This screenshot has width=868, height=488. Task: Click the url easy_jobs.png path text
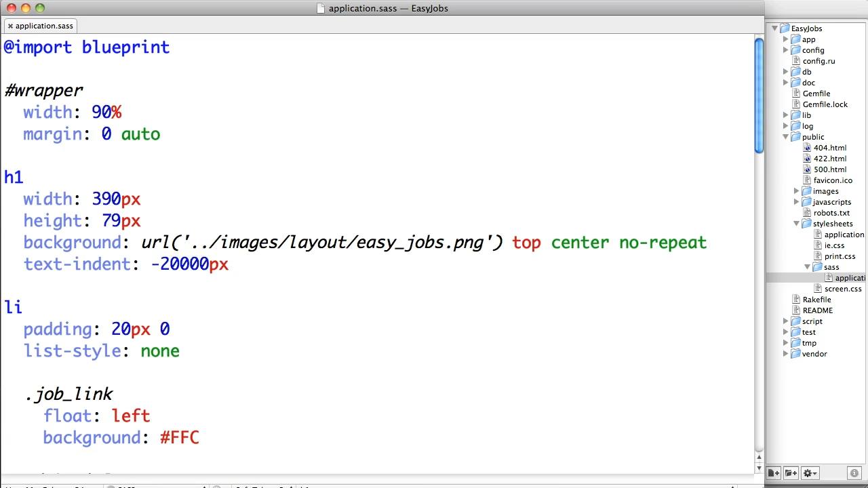(322, 243)
